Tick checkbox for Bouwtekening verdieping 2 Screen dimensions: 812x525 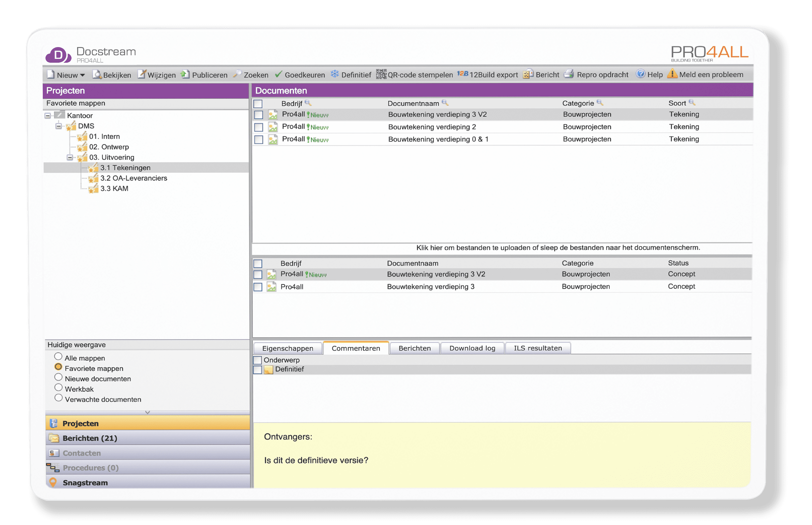tap(259, 127)
